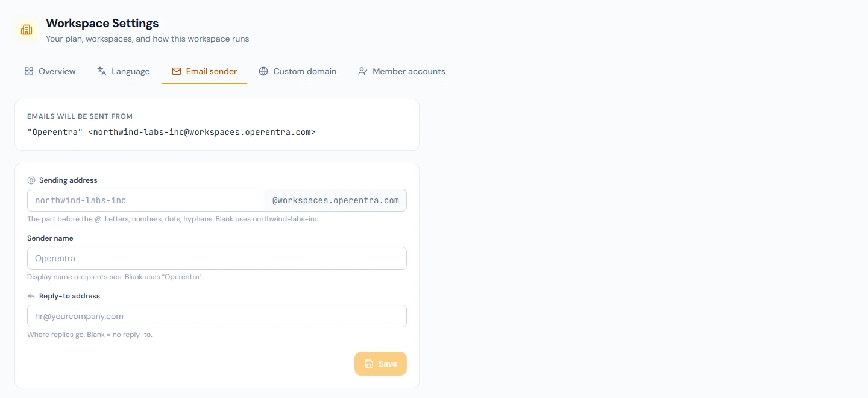Click the Workspace Settings heading
This screenshot has height=398, width=868.
(x=102, y=24)
